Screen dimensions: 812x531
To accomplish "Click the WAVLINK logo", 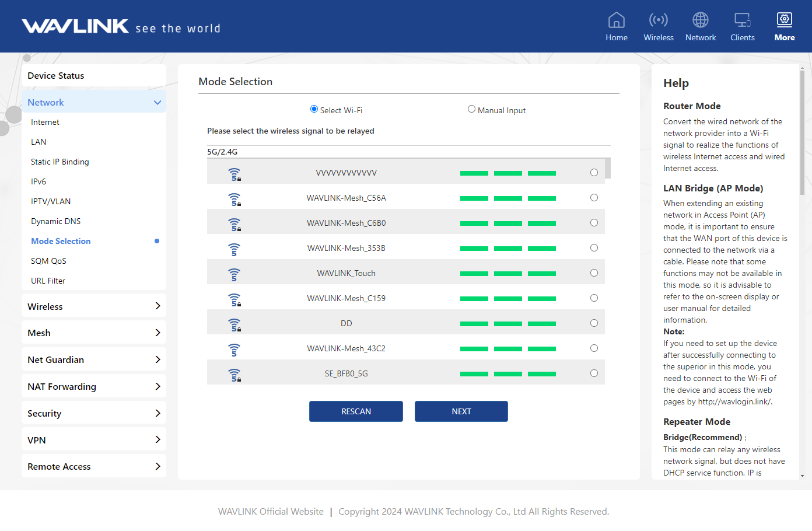I will point(75,27).
